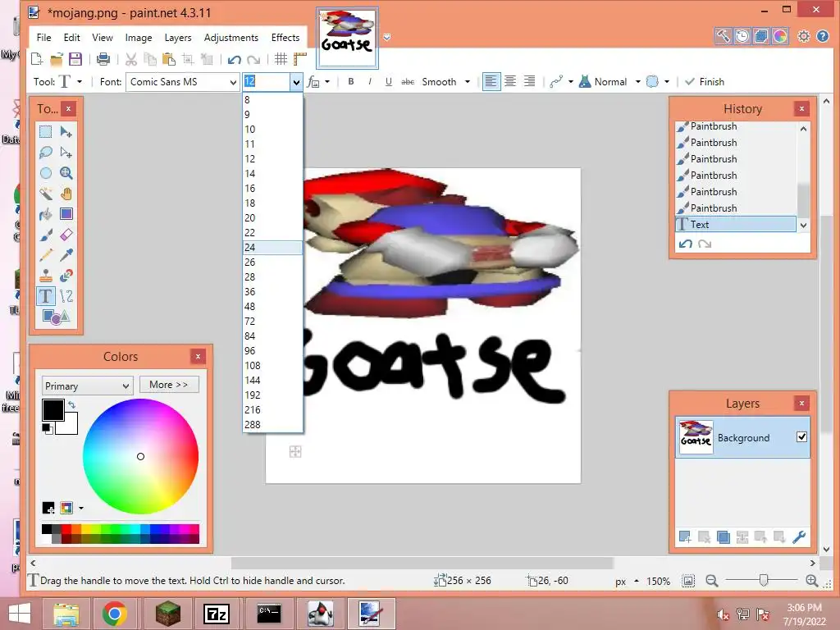Image resolution: width=840 pixels, height=630 pixels.
Task: Select the Pan hand tool
Action: 66,194
